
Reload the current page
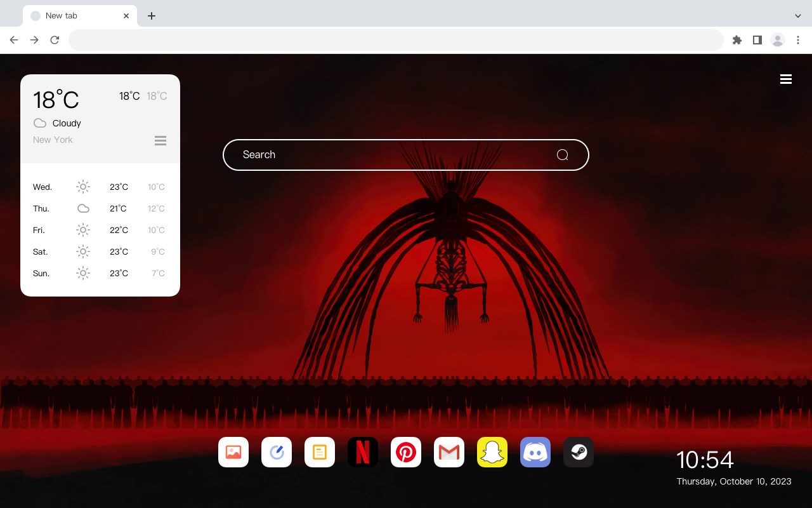[x=55, y=40]
